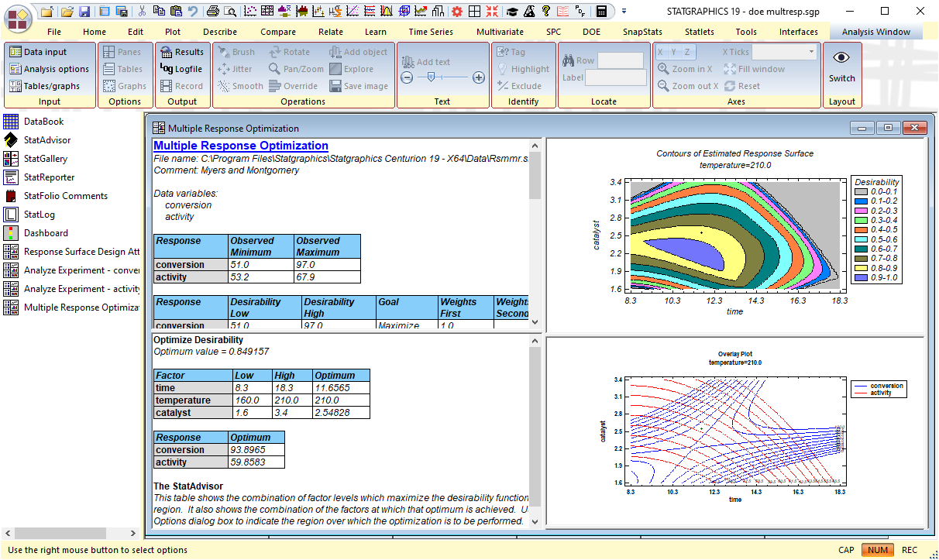Open the Plot ribbon tab
Viewport: 939px width, 560px height.
click(173, 32)
